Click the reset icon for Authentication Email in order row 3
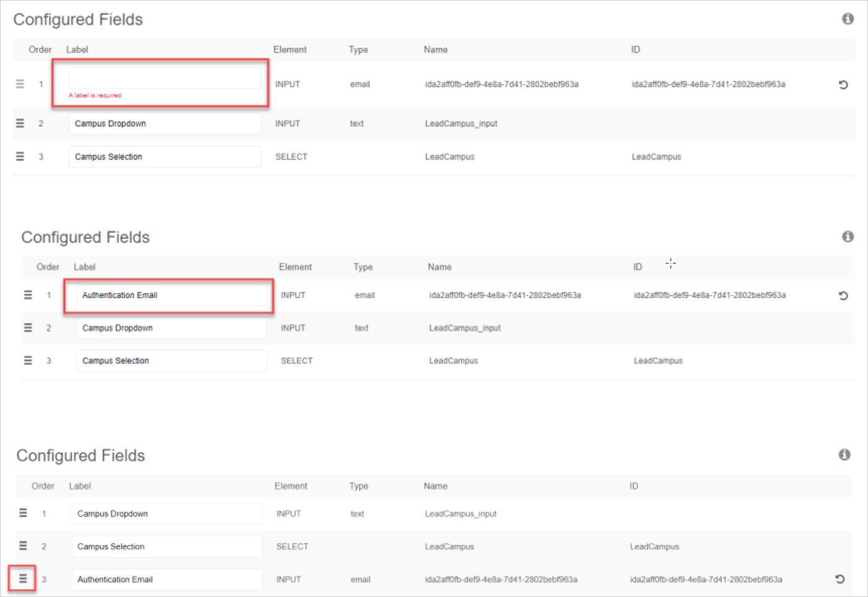Screen dimensions: 868x597 coord(840,579)
